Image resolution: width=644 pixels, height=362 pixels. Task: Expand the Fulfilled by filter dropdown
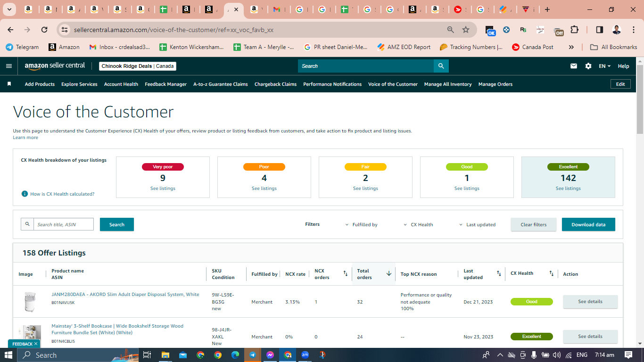click(362, 225)
